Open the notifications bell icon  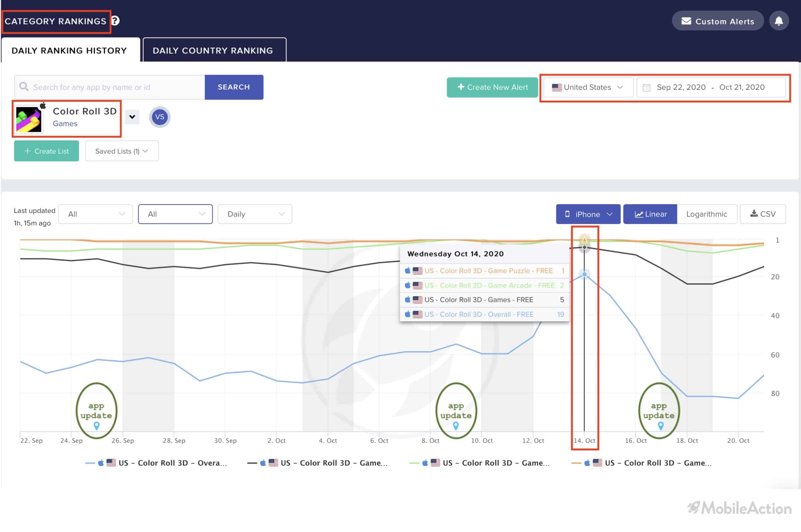[779, 21]
